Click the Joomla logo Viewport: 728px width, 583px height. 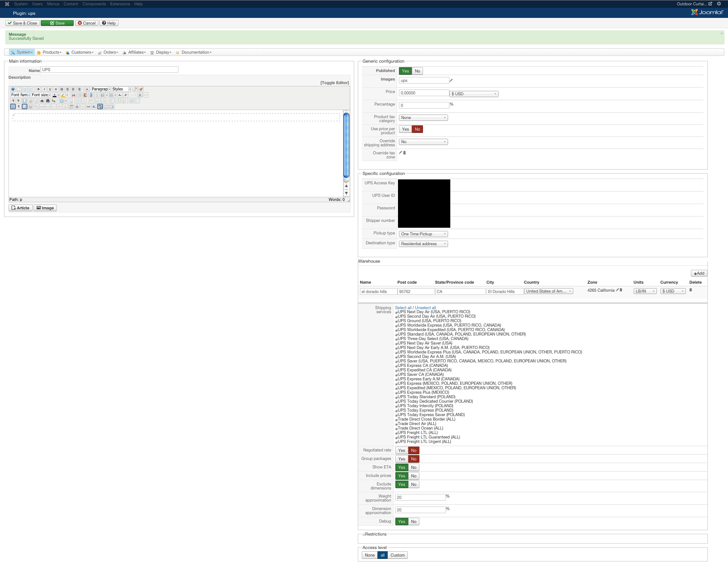click(707, 12)
